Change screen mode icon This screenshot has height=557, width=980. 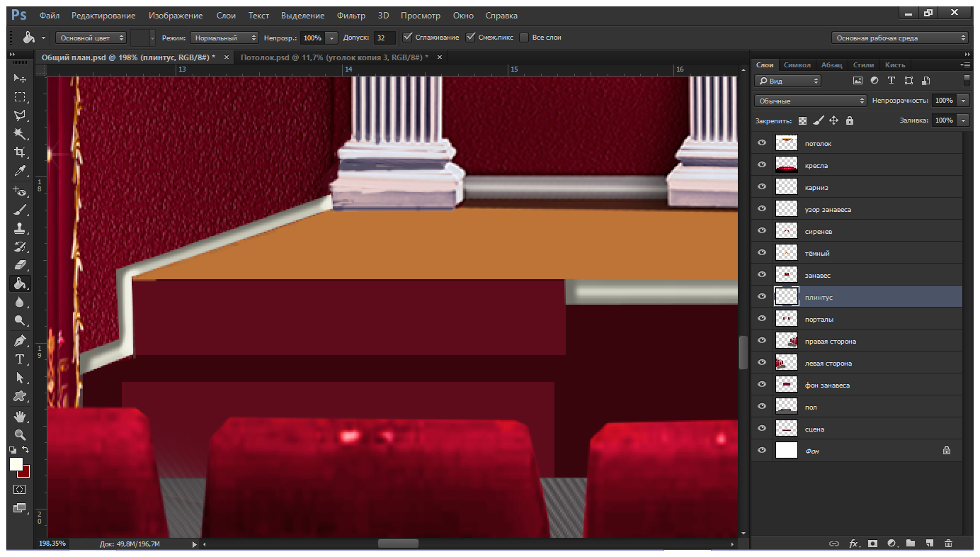[20, 507]
